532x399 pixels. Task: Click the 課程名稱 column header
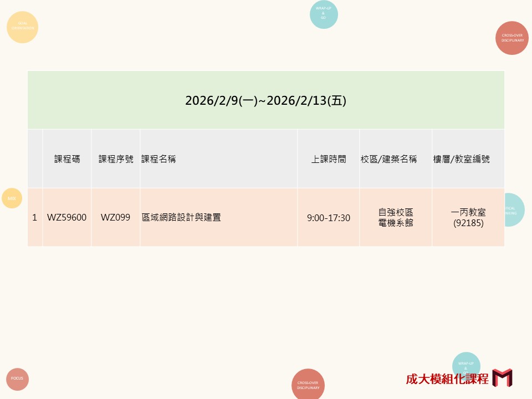point(159,159)
